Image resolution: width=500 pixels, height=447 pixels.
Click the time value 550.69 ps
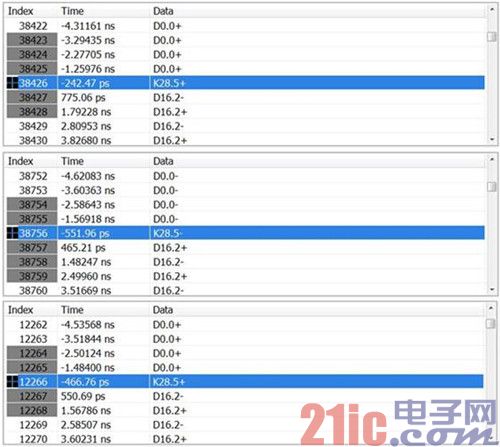coord(83,396)
